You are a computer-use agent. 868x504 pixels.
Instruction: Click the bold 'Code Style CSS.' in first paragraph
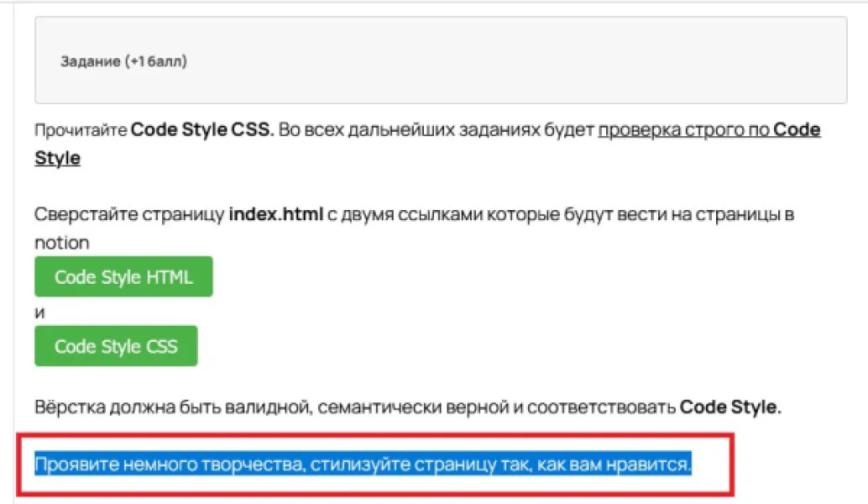point(202,129)
